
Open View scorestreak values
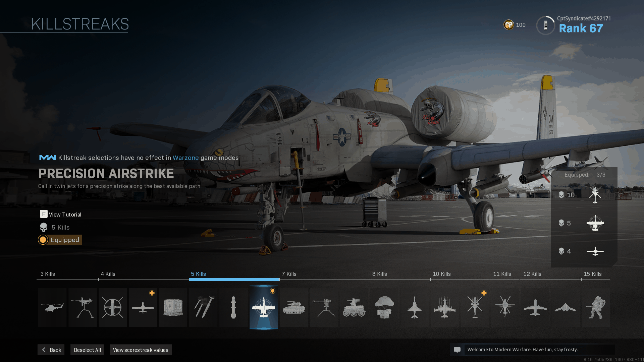pos(141,350)
